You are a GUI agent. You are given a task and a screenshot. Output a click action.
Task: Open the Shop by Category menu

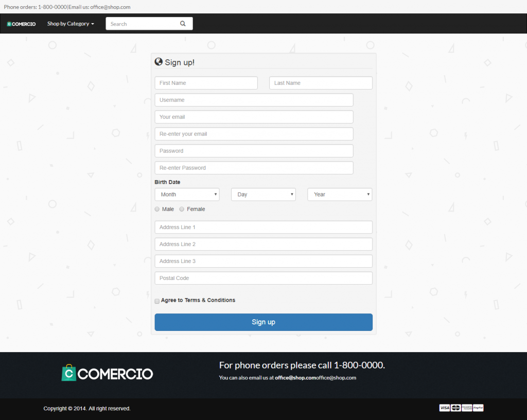pyautogui.click(x=71, y=24)
